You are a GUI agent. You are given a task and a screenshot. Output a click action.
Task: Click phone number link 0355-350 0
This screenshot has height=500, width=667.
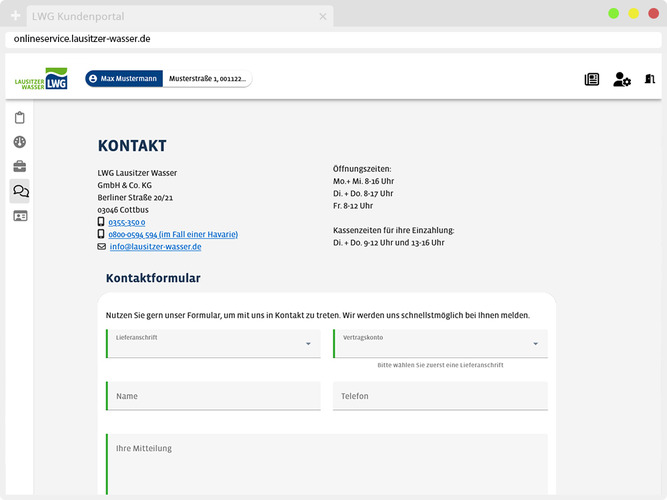(127, 222)
